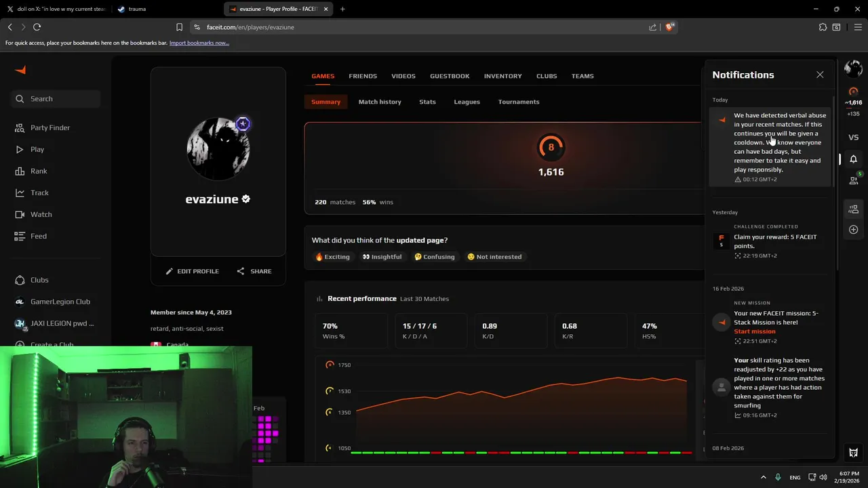Screen dimensions: 868x488
Task: Click the taskbar volume icon
Action: 823,477
